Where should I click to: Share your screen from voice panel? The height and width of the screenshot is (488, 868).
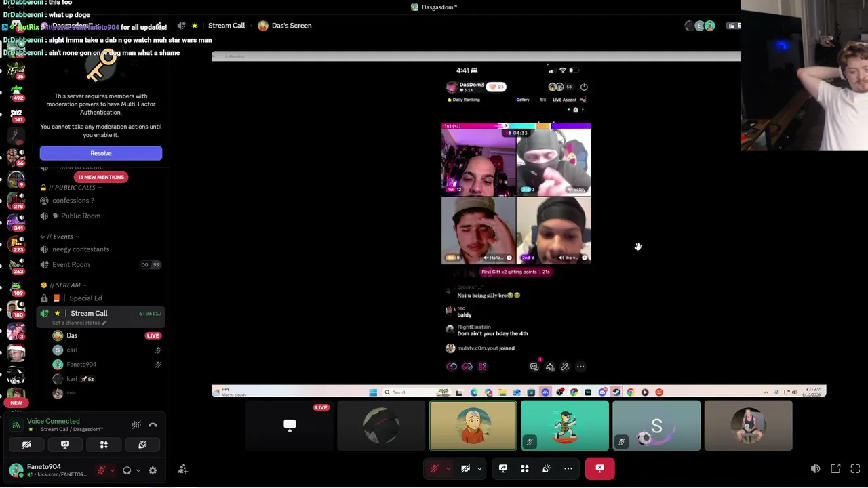pos(65,445)
